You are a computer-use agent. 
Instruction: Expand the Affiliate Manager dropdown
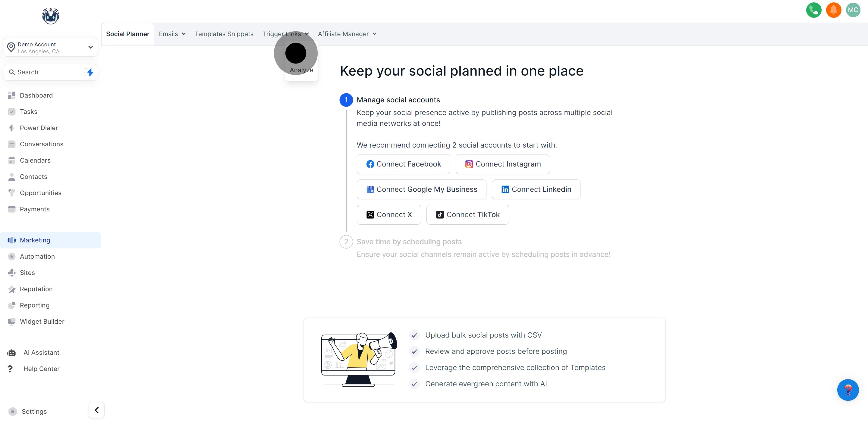347,34
